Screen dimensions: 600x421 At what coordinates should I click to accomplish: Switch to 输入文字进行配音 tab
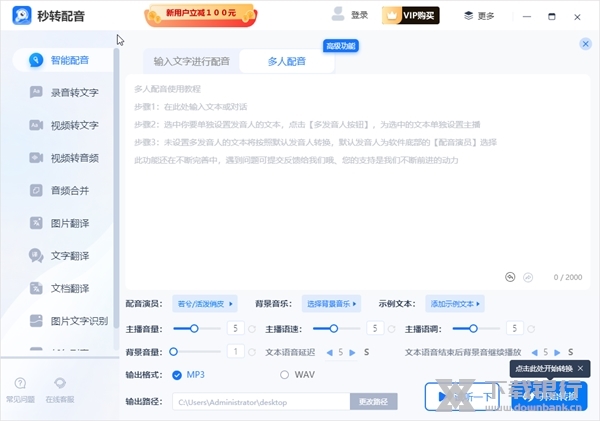(x=191, y=61)
